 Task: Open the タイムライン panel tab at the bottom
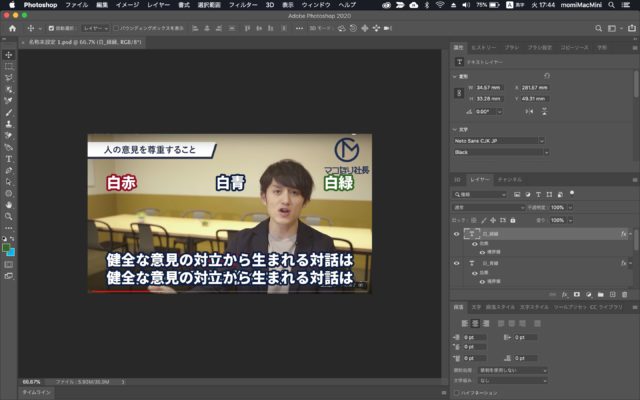[36, 392]
